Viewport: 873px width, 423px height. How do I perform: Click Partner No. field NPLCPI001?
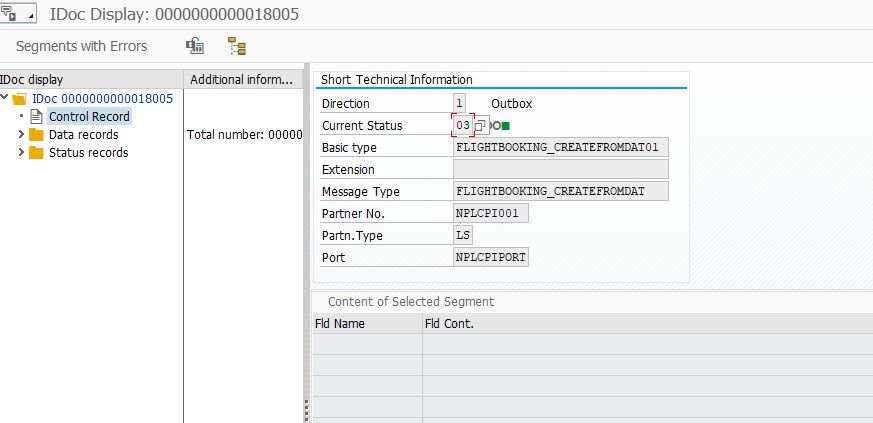click(491, 213)
